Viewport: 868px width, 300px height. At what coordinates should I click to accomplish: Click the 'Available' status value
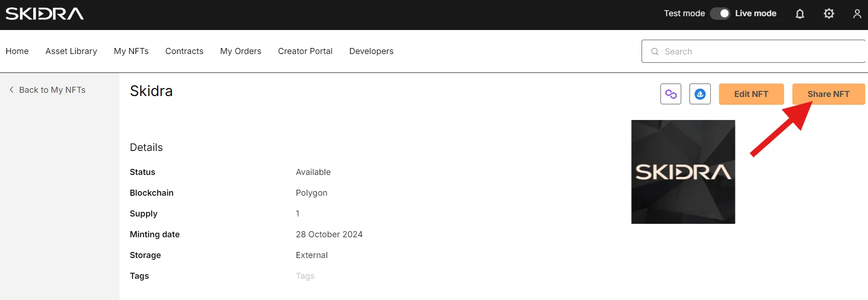313,172
